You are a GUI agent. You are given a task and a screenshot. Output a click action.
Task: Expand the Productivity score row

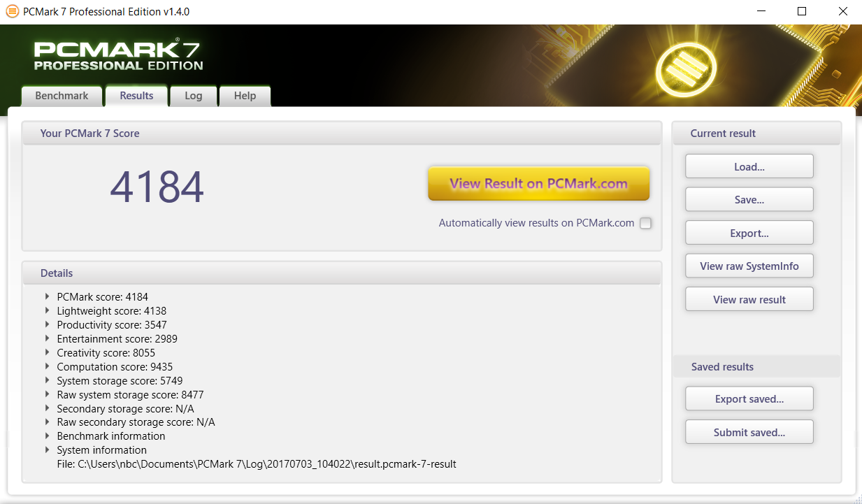[48, 325]
